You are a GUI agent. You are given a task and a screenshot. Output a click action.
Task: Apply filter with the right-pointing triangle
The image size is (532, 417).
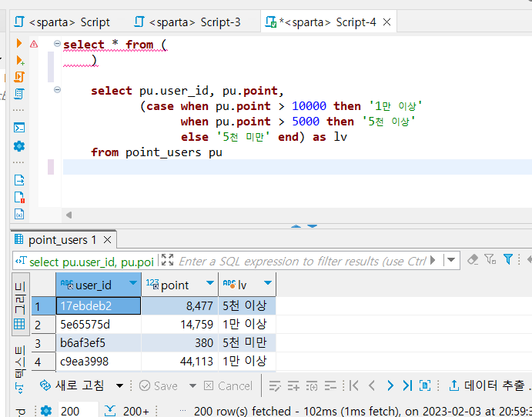[433, 260]
